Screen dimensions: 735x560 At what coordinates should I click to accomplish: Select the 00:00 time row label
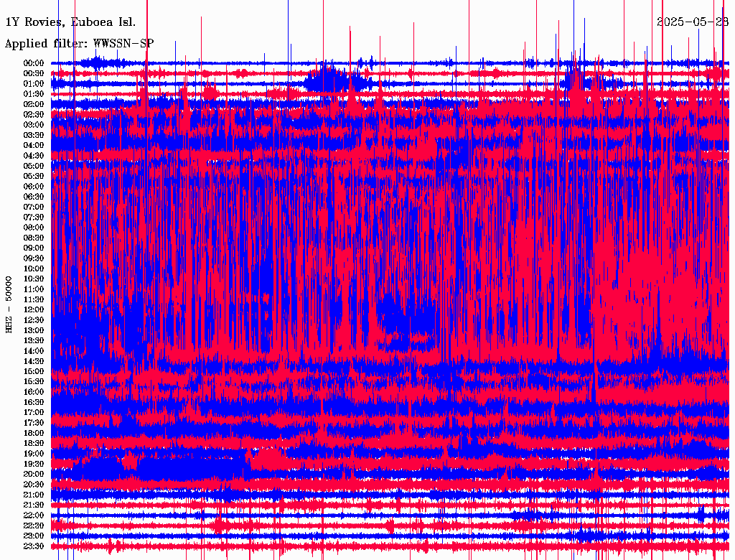point(34,63)
